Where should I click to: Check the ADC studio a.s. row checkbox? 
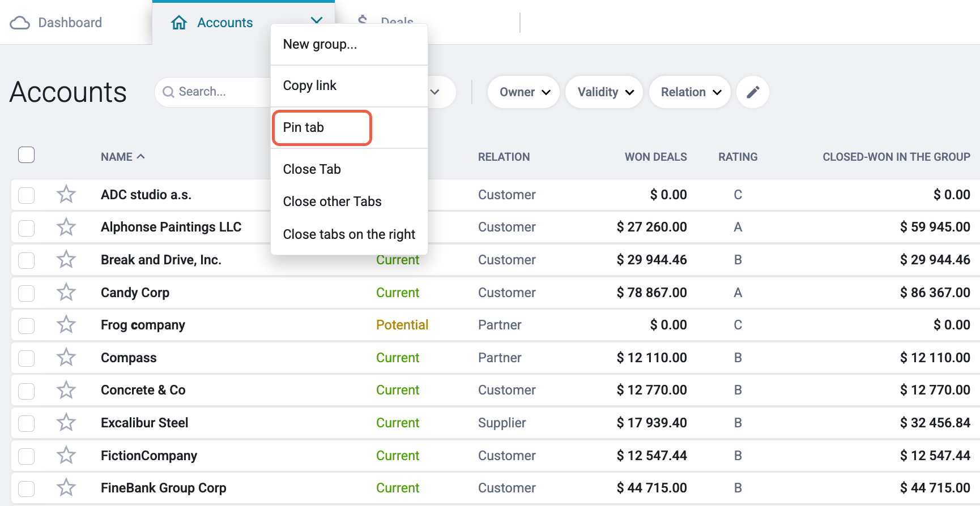click(x=27, y=195)
